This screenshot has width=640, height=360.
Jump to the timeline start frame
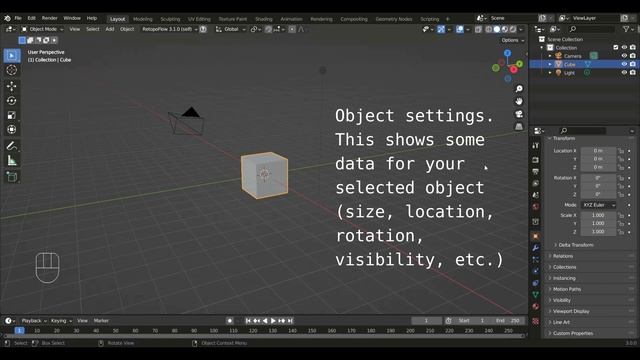pos(248,321)
